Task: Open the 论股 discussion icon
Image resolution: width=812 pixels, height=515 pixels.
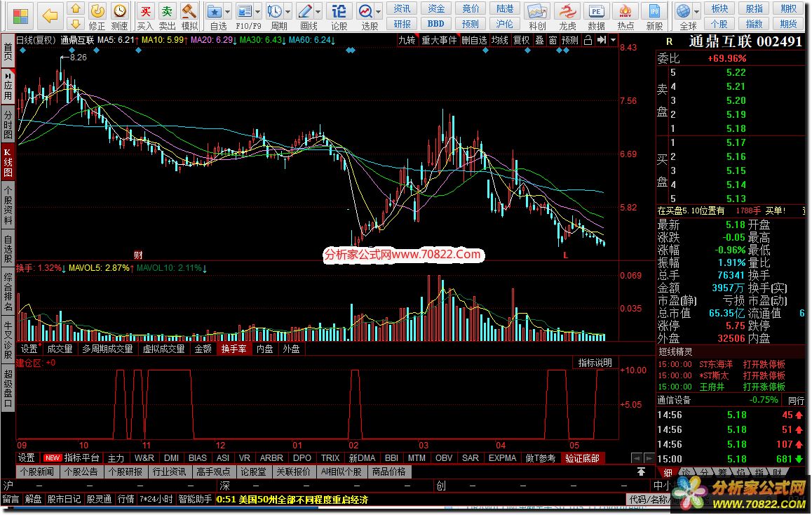Action: [339, 11]
